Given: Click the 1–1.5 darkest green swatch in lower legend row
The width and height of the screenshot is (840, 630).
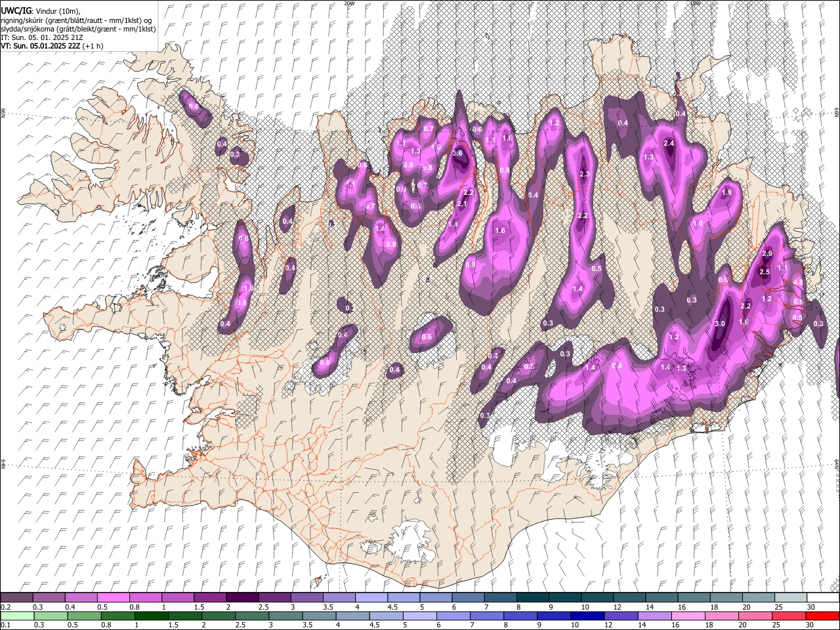Looking at the screenshot, I should tap(152, 616).
